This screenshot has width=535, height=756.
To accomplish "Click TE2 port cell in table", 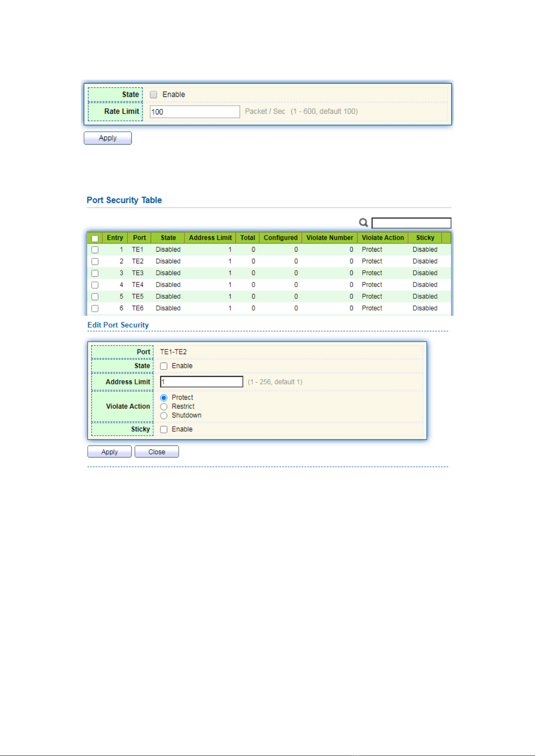I will pos(137,261).
